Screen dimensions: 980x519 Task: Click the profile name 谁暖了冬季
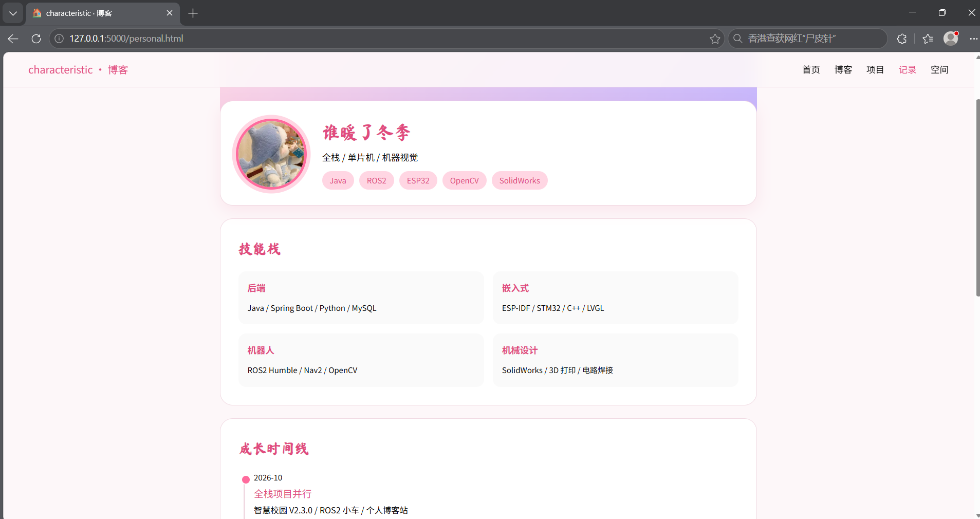[x=366, y=133]
